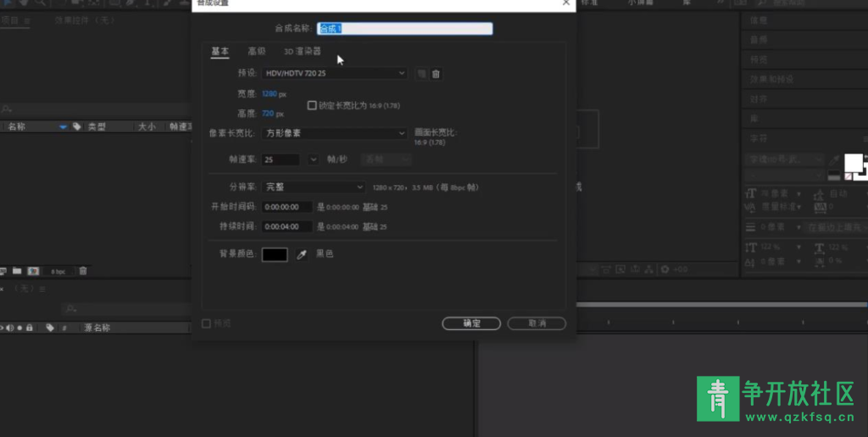Click the leading icon beside 自动
The width and height of the screenshot is (868, 437).
coord(820,193)
